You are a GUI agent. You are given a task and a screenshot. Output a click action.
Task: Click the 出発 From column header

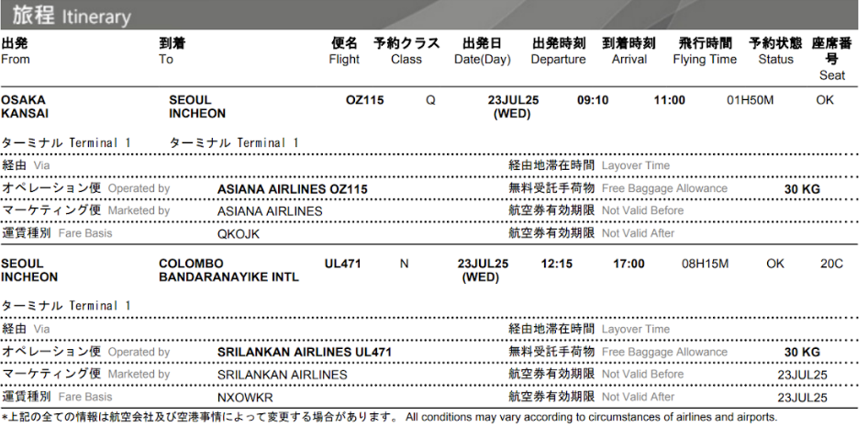[x=16, y=51]
